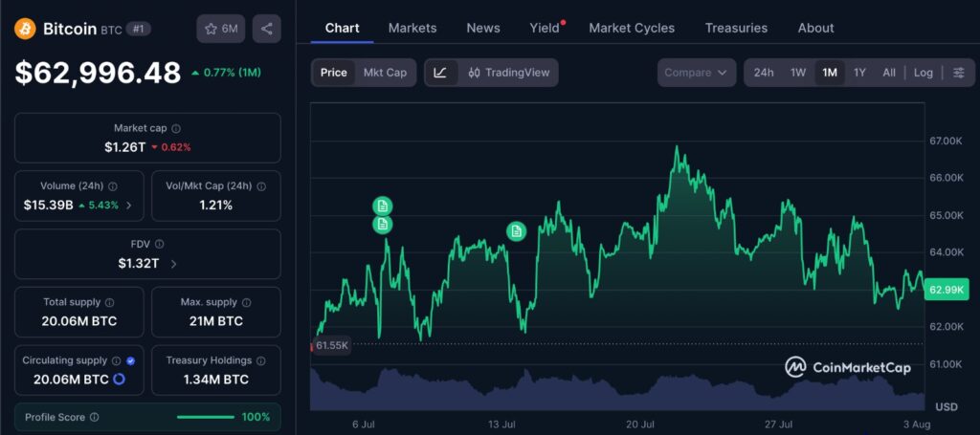Open the news marker near 13 Jul
This screenshot has height=435, width=980.
pyautogui.click(x=516, y=231)
